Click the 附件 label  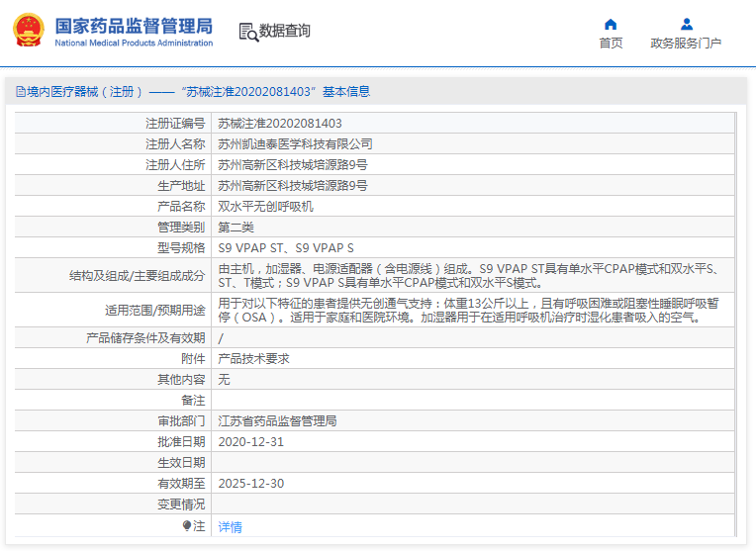[x=193, y=359]
